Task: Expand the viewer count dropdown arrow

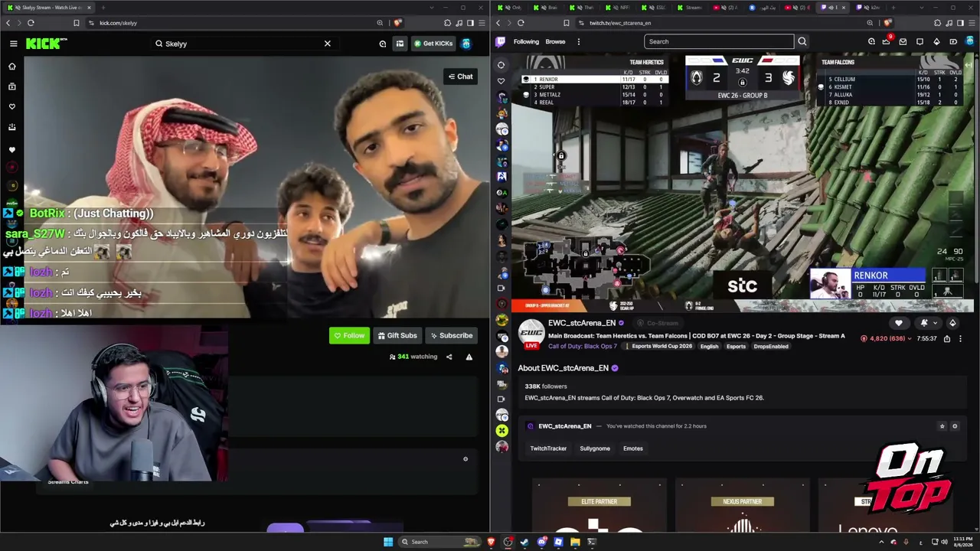Action: 910,338
